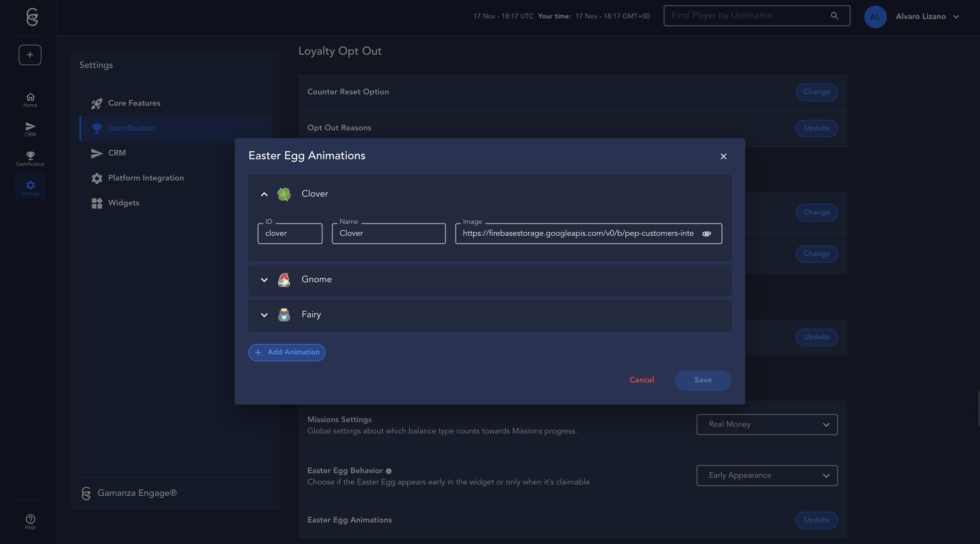Viewport: 980px width, 544px height.
Task: Open Widgets settings menu item
Action: 123,203
